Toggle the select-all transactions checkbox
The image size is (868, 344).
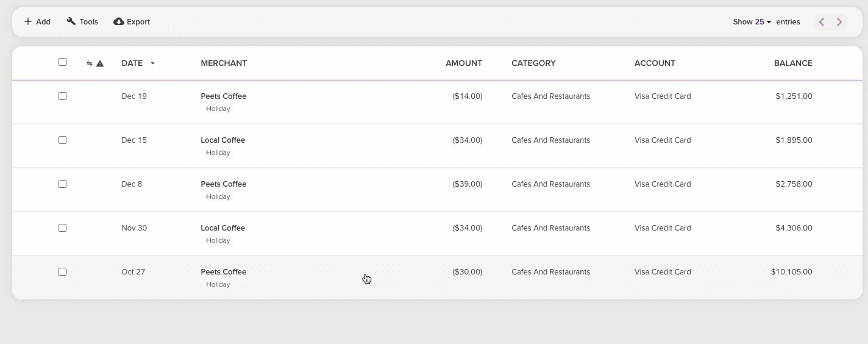(x=62, y=62)
